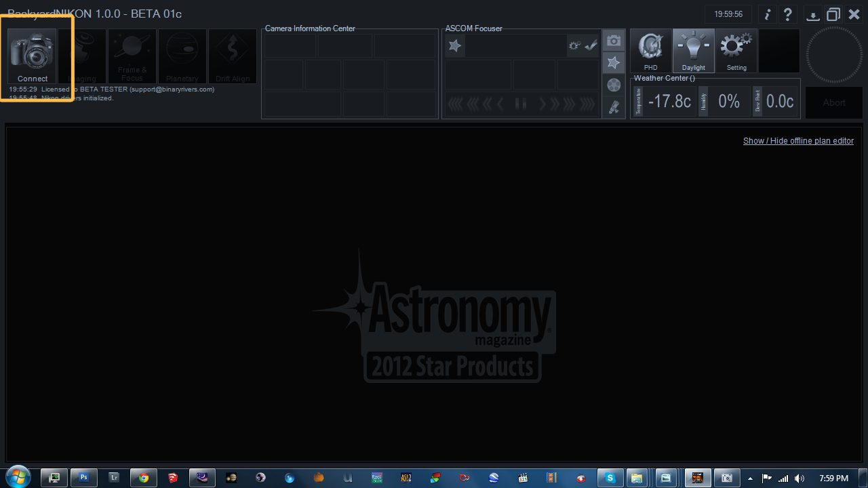
Task: Open ASCOM focuser gear settings
Action: [575, 46]
